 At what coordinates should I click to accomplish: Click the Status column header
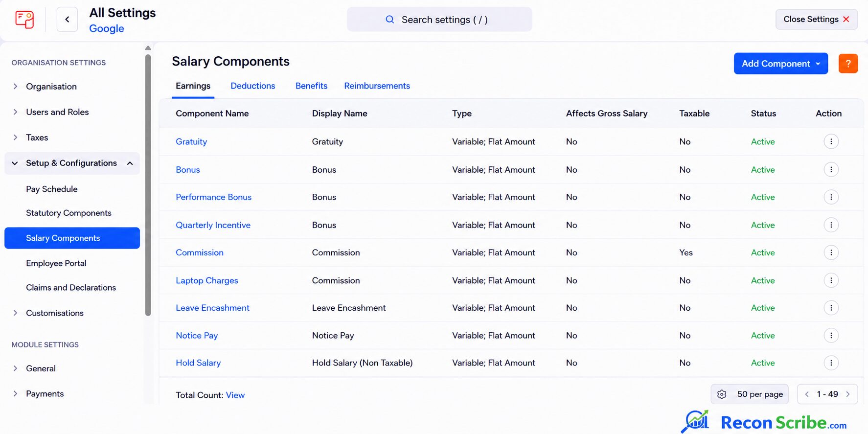tap(763, 114)
